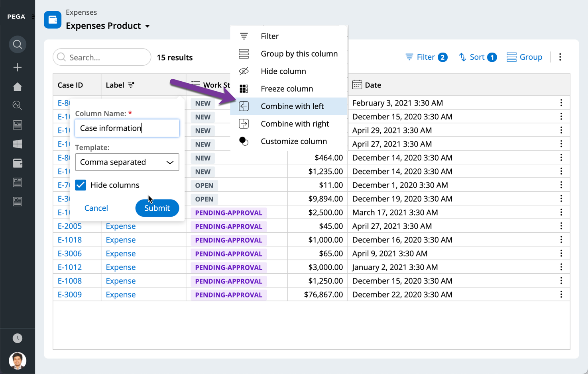Viewport: 588px width, 374px height.
Task: Click NEW status in the $464.00 row
Action: [203, 158]
